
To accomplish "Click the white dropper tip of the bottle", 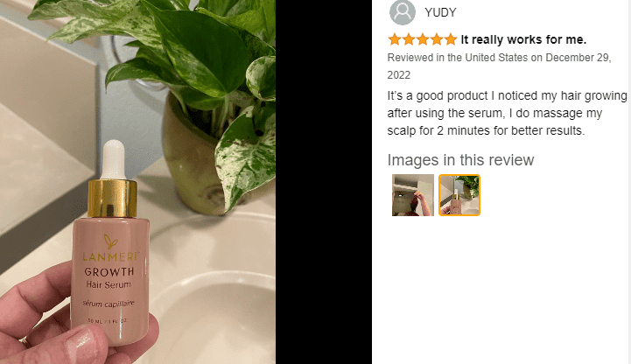I will pyautogui.click(x=114, y=159).
